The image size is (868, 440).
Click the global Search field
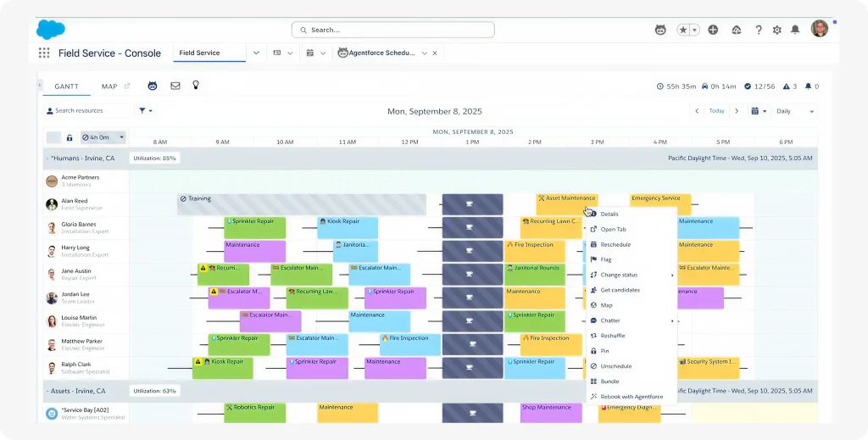[x=393, y=30]
